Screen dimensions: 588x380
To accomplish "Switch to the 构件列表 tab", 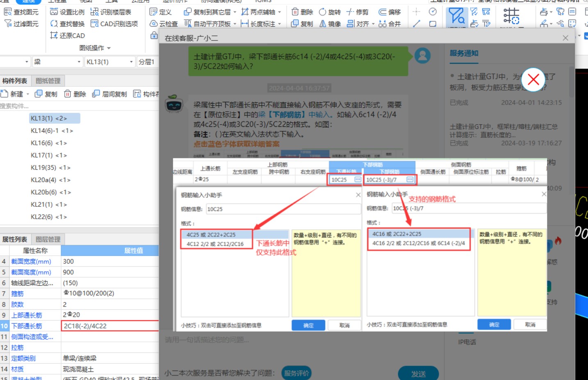I will [x=15, y=81].
